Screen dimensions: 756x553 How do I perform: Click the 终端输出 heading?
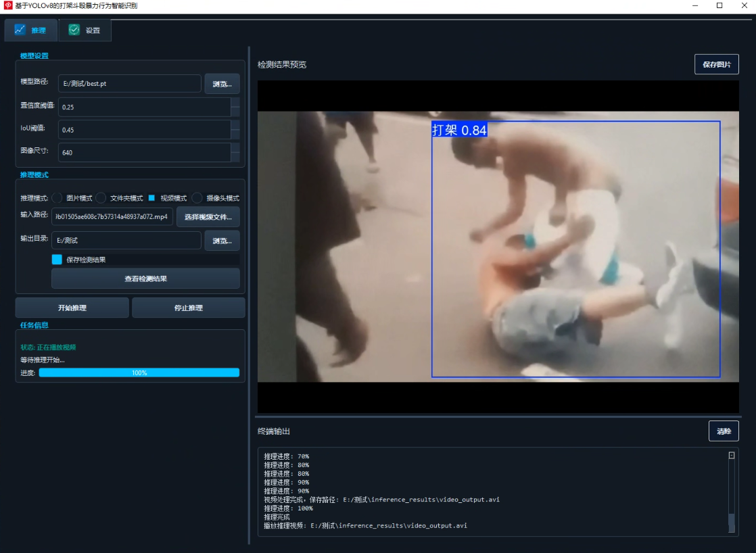coord(274,431)
